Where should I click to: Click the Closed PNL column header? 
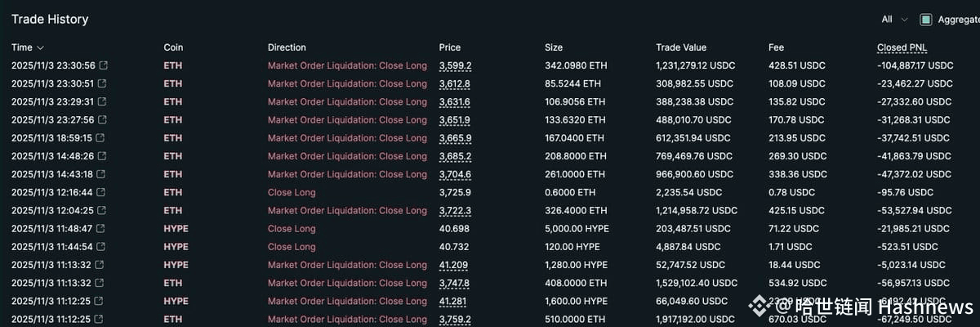[902, 47]
